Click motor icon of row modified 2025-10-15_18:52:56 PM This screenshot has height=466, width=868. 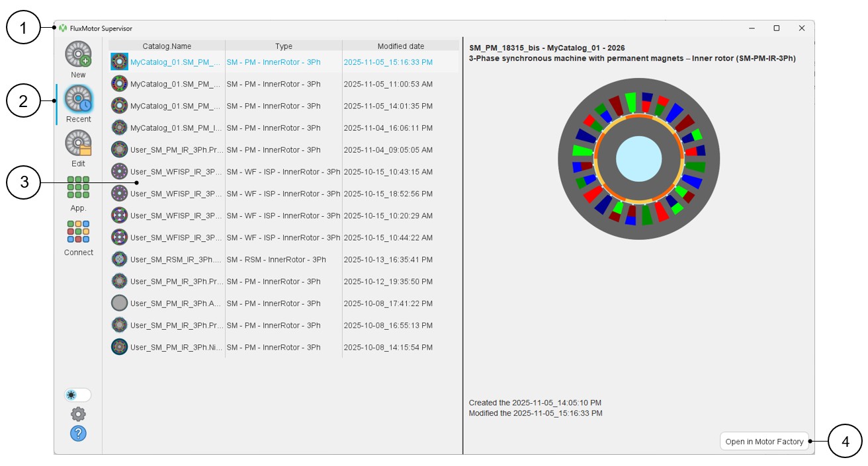coord(119,194)
